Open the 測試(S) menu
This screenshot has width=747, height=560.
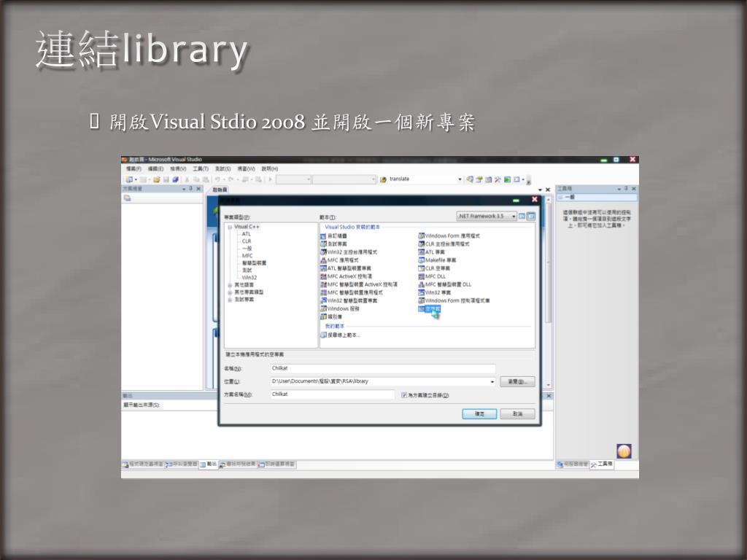[223, 169]
